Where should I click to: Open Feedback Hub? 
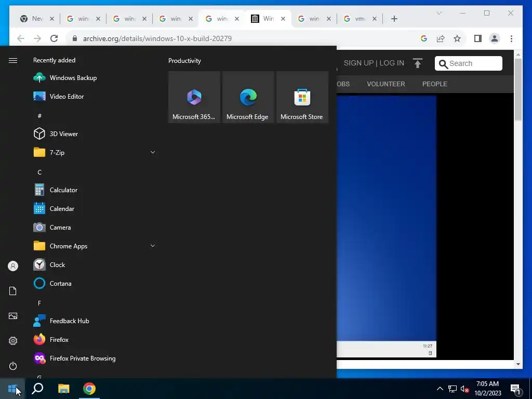(95, 321)
